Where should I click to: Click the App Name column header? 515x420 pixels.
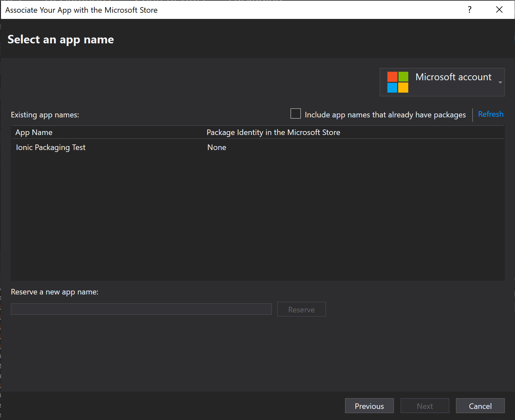[x=34, y=132]
